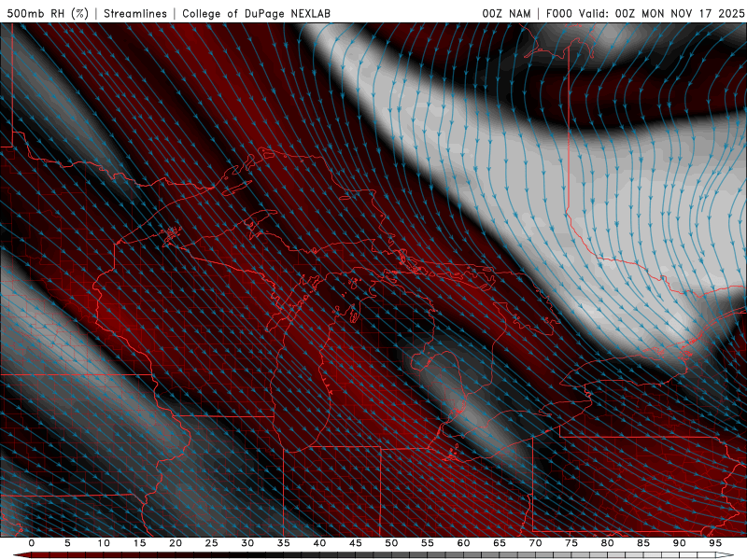Viewport: 747px width, 560px height.
Task: Click the '25' colorbar tick label
Action: click(212, 543)
